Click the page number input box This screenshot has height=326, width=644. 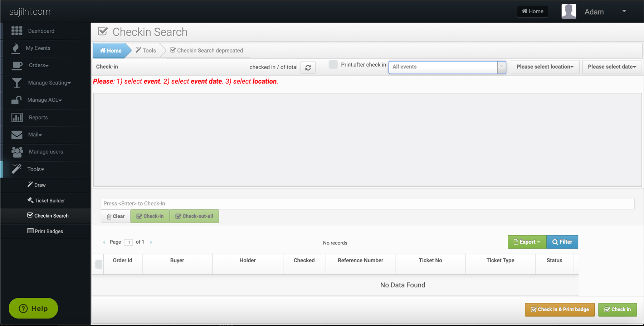128,242
